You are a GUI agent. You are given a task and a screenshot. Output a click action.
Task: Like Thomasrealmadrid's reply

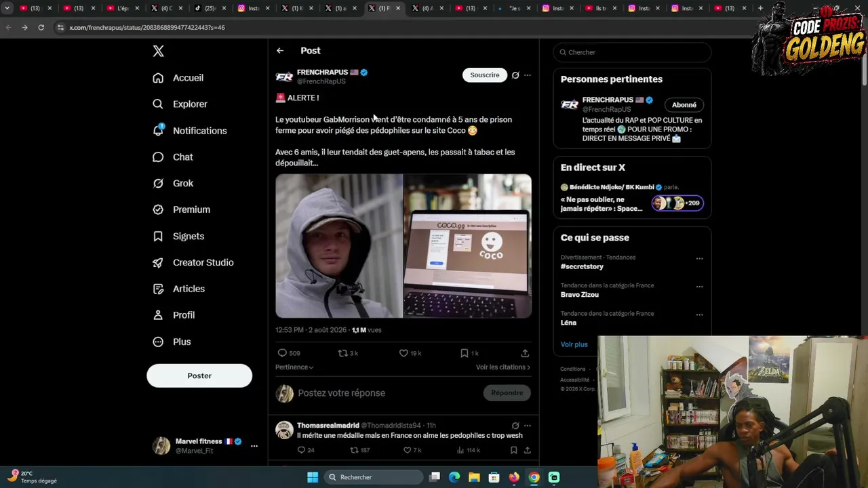(407, 450)
